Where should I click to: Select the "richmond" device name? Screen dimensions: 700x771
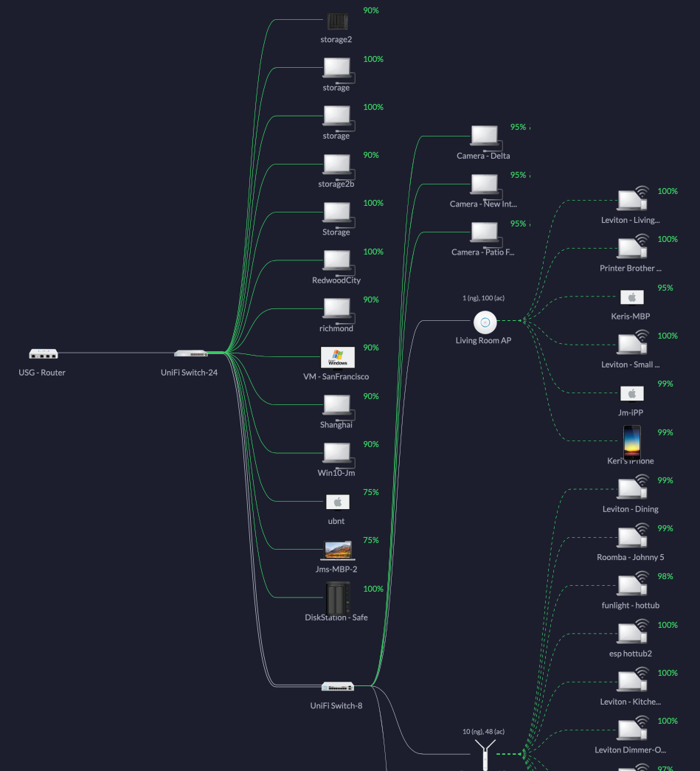click(336, 329)
